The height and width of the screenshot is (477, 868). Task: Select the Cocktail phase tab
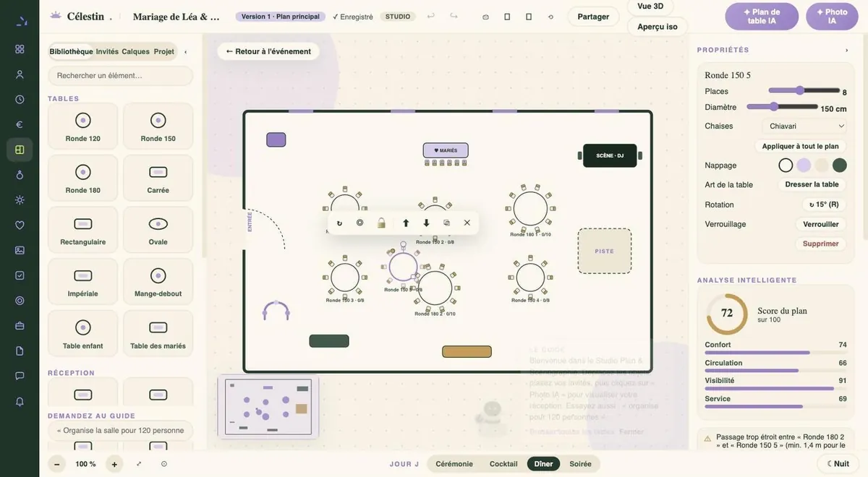click(503, 464)
